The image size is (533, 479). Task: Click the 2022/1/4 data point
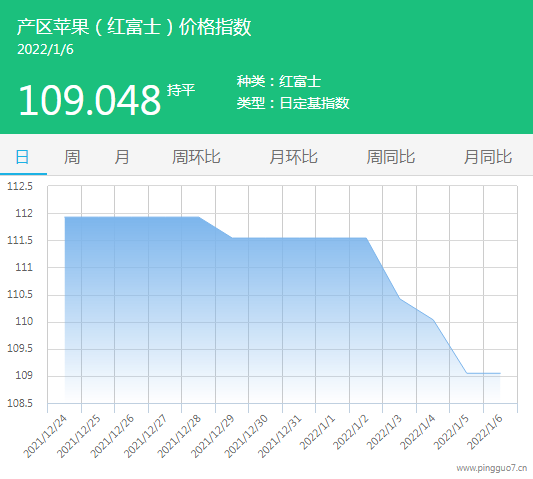point(433,320)
